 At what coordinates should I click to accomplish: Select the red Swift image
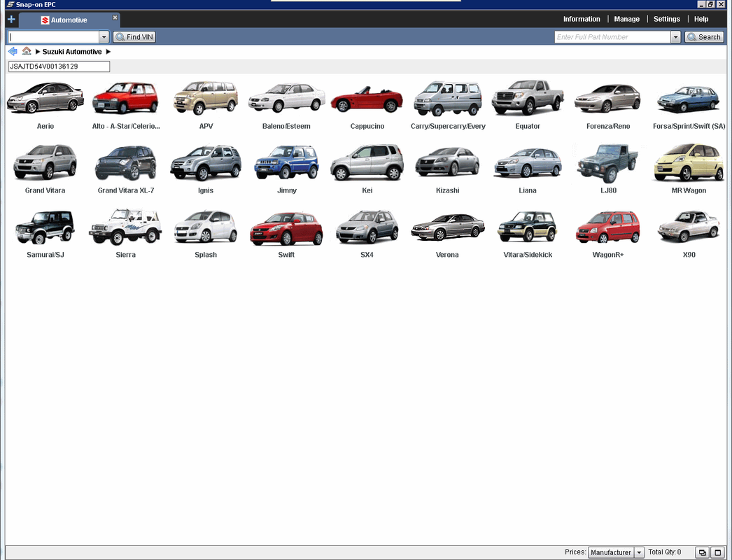286,228
